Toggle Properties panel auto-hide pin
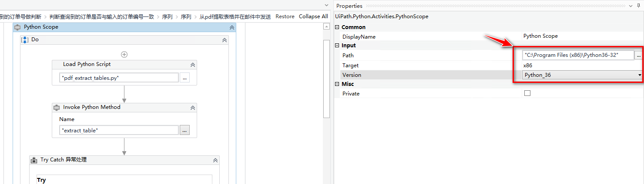The width and height of the screenshot is (644, 184). coord(638,6)
